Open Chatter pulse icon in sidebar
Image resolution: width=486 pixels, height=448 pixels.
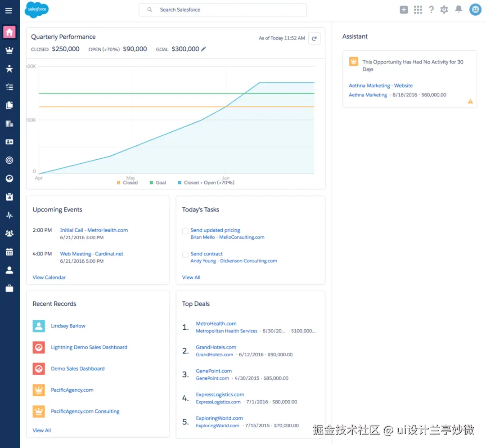click(9, 215)
